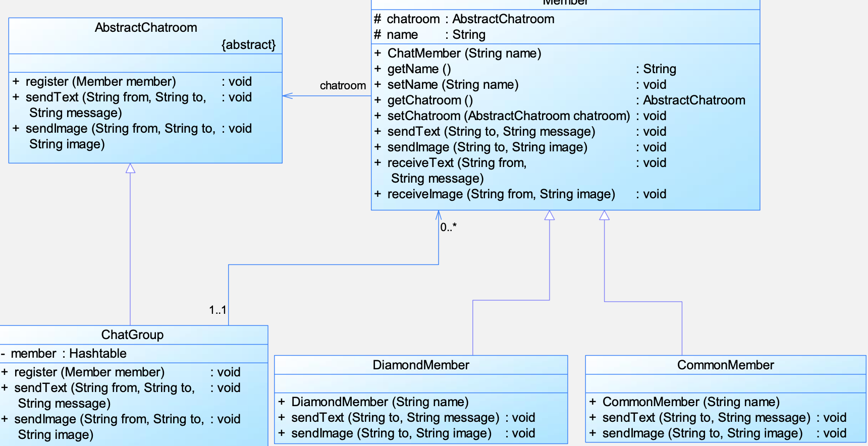The image size is (868, 446).
Task: Select the # chatroom : AbstractChatroom attribute
Action: point(464,19)
